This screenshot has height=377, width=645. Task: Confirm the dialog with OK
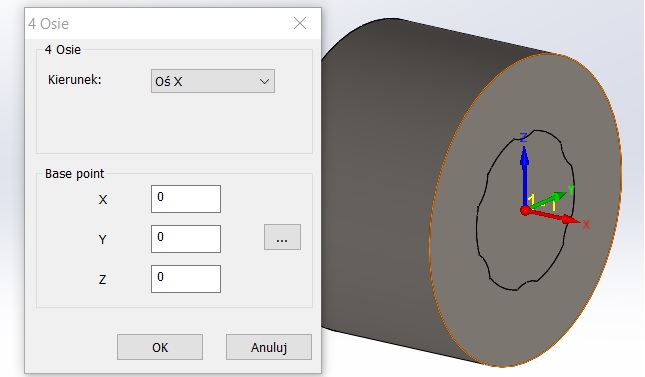(160, 347)
